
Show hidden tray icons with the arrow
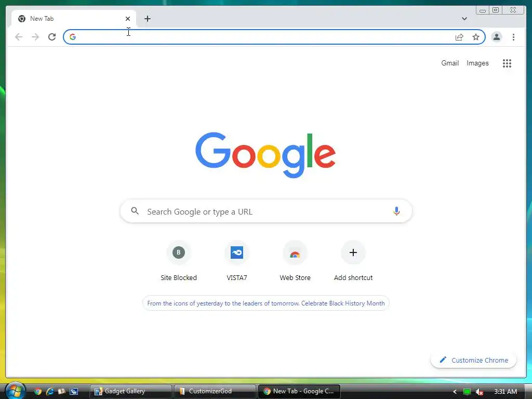click(455, 392)
